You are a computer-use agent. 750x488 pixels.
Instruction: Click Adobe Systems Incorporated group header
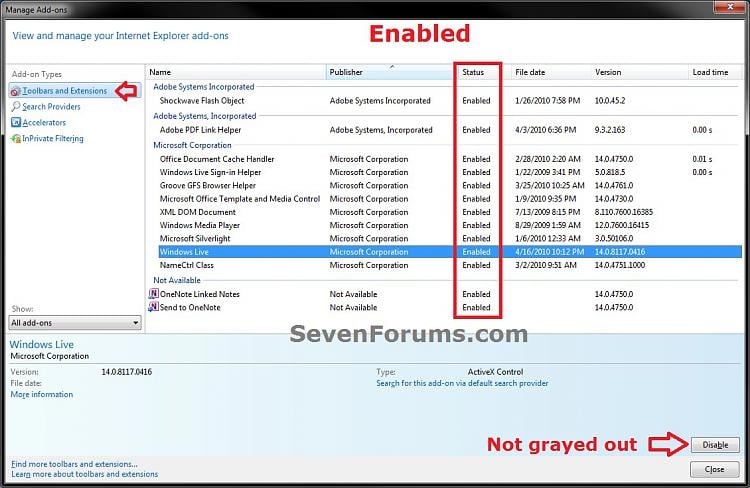pyautogui.click(x=204, y=87)
